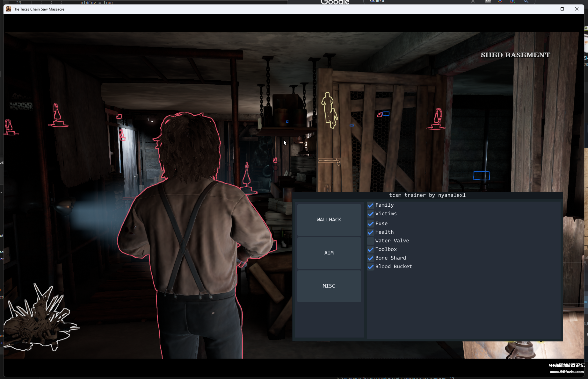Disable the Blood Bucket checkbox
Image resolution: width=588 pixels, height=379 pixels.
tap(371, 267)
